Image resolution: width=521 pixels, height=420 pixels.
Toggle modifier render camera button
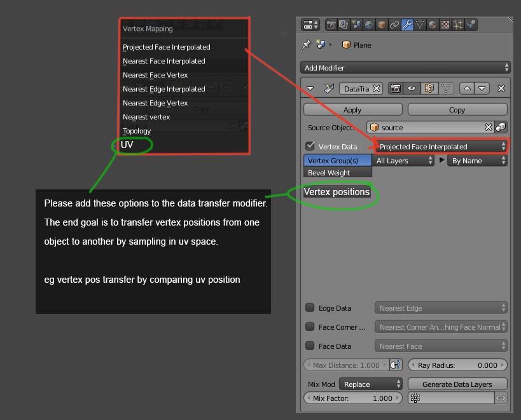pos(396,88)
